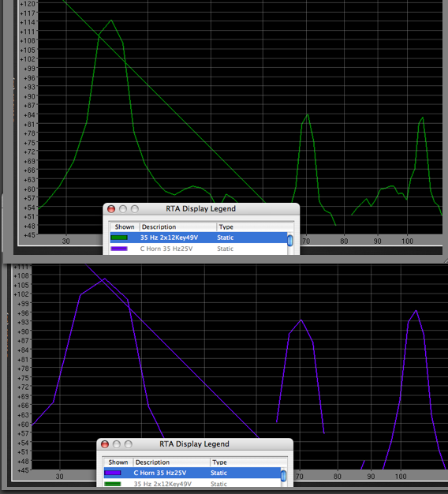448x494 pixels.
Task: Zoom the upper RTA Display Legend window
Action: click(135, 209)
